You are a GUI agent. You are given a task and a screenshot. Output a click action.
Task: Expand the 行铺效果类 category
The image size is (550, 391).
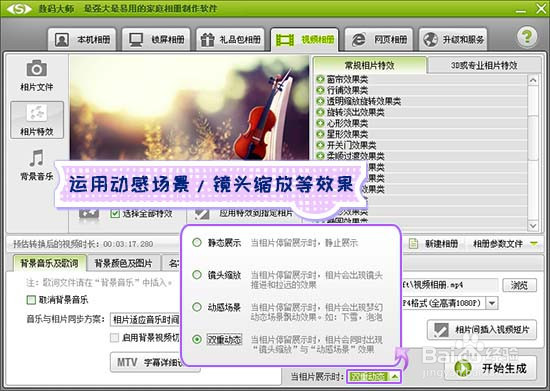point(320,90)
